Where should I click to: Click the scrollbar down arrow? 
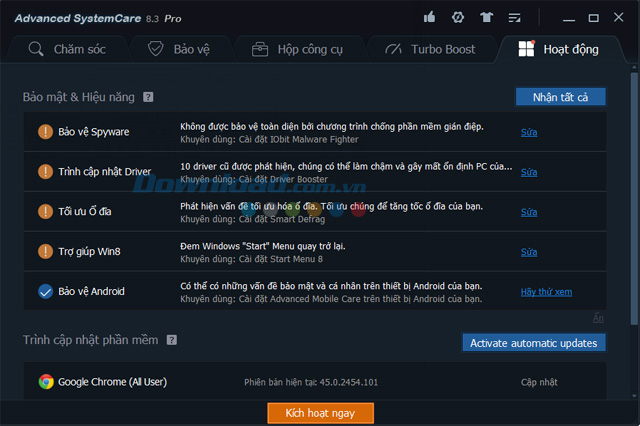pyautogui.click(x=634, y=395)
